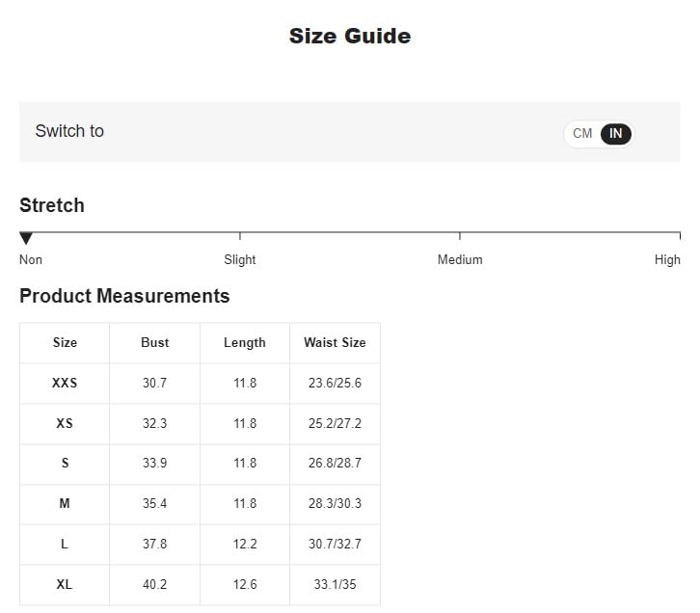This screenshot has height=613, width=700.
Task: Click the Size Guide heading
Action: coord(350,37)
